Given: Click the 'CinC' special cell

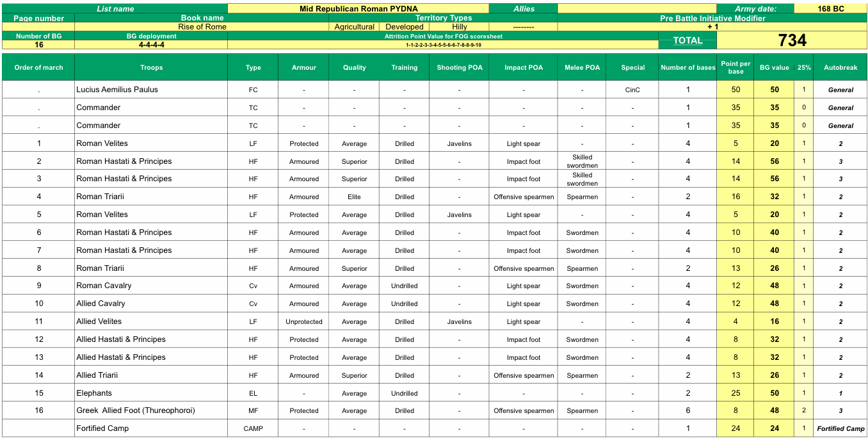Looking at the screenshot, I should click(632, 90).
